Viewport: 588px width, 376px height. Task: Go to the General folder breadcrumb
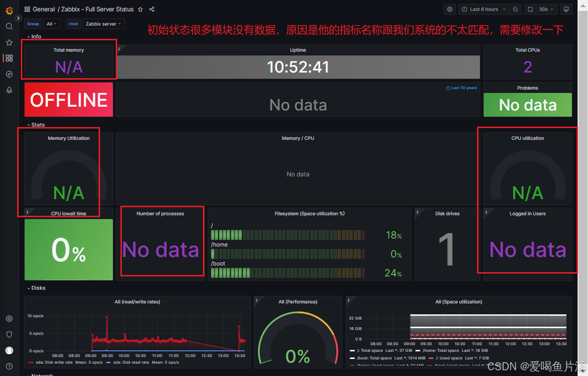pyautogui.click(x=44, y=9)
